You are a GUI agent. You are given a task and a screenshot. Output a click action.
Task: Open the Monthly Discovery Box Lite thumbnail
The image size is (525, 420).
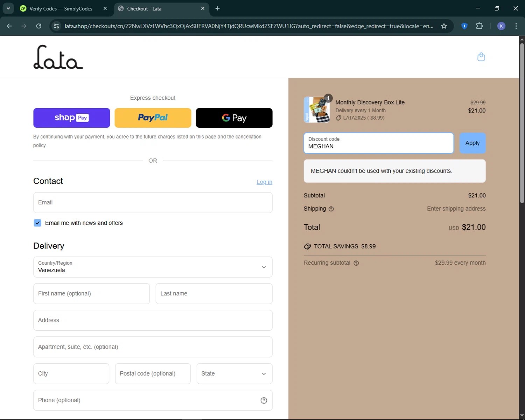(x=317, y=110)
